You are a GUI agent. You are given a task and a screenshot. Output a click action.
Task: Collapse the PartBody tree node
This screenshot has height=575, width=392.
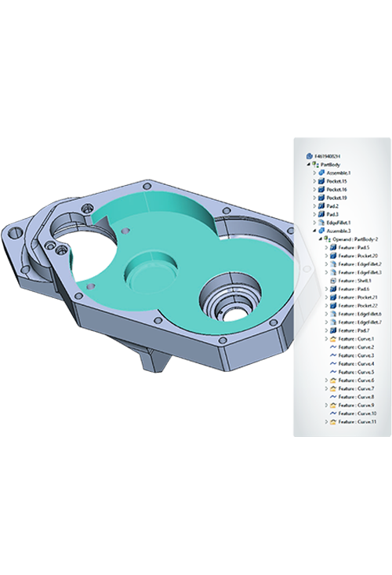pyautogui.click(x=308, y=165)
